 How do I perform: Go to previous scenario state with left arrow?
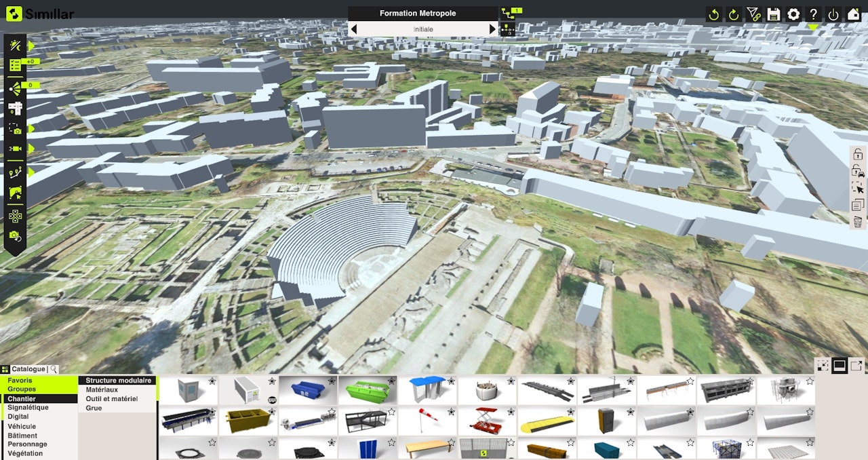pyautogui.click(x=353, y=29)
